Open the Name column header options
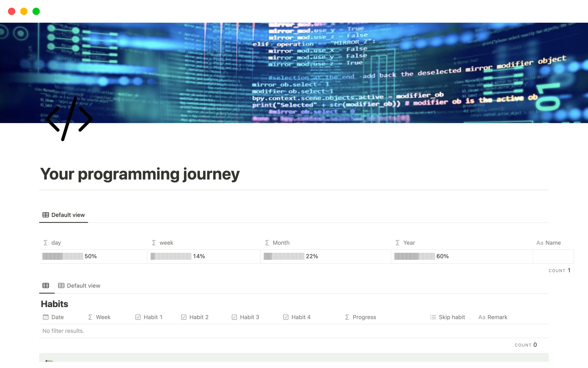This screenshot has height=368, width=588. point(553,243)
